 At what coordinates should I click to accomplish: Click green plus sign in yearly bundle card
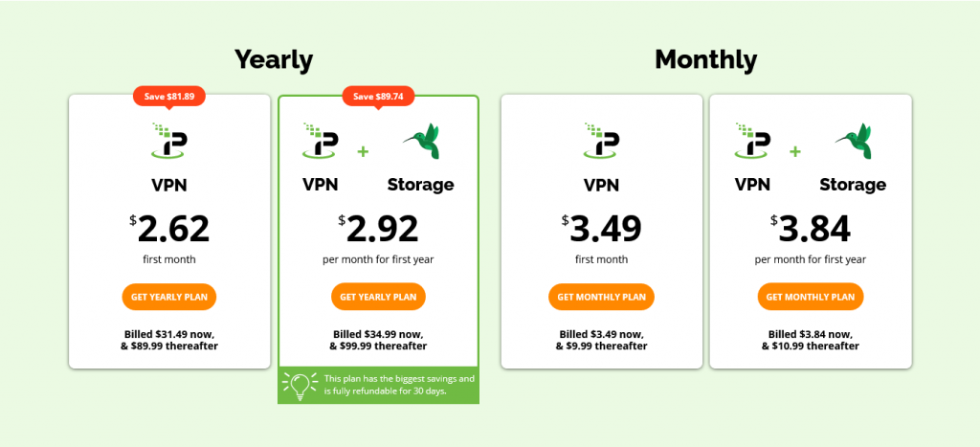363,151
